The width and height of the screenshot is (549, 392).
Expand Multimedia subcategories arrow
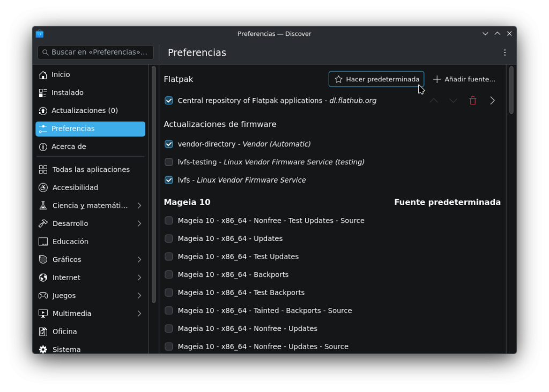tap(139, 314)
